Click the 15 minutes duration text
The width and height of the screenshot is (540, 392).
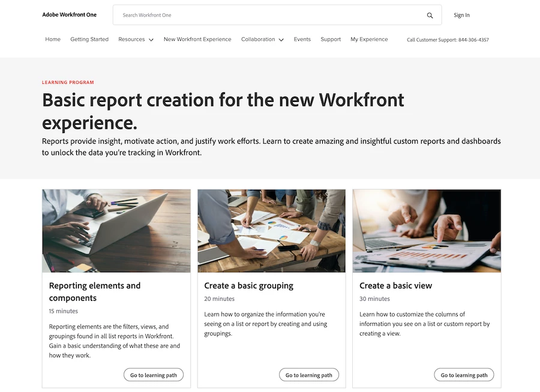[64, 311]
